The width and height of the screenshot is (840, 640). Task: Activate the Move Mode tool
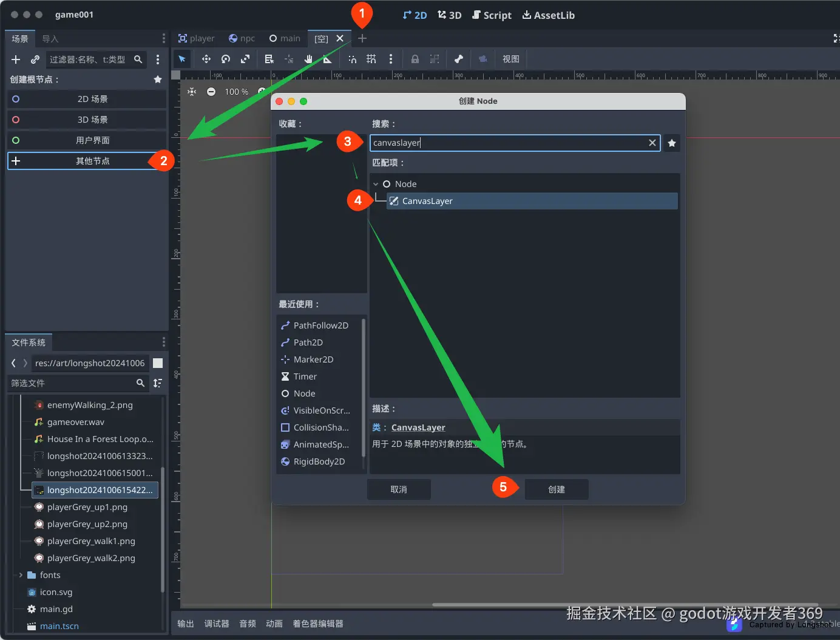(206, 59)
